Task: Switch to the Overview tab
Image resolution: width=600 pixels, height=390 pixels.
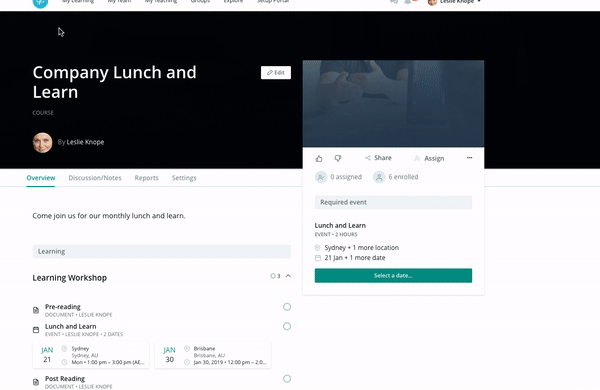Action: tap(41, 178)
